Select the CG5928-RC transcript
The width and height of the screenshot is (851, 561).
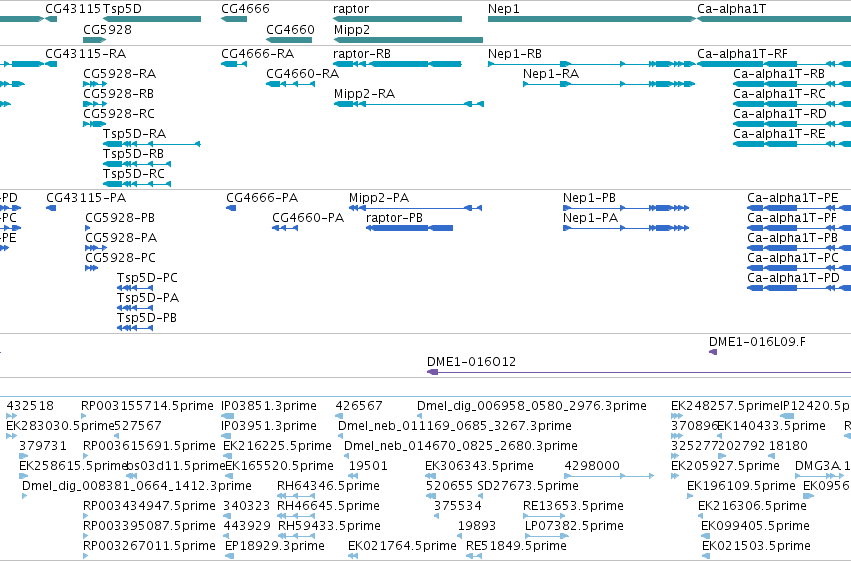pos(94,124)
